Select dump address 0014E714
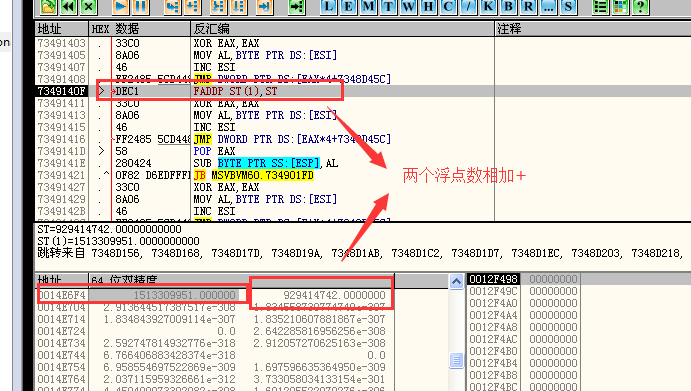Viewport: 691px width, 391px height. tap(61, 319)
